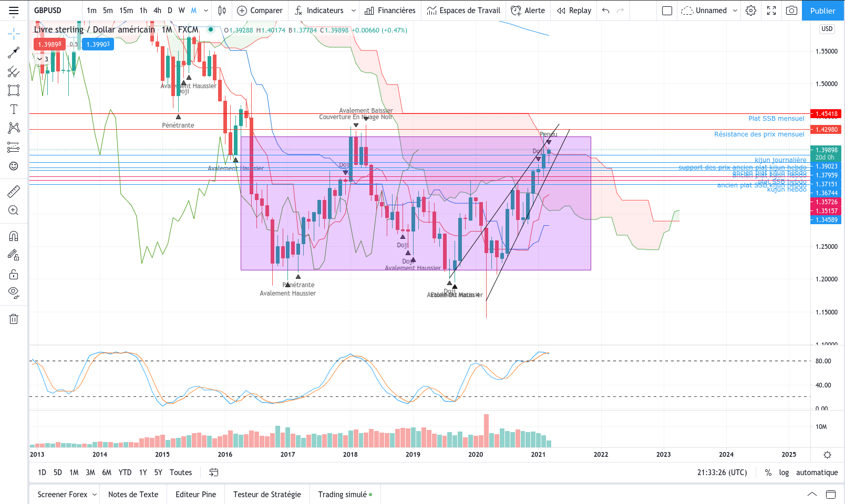The height and width of the screenshot is (504, 845).
Task: Open the prediction and measurement tools
Action: pyautogui.click(x=14, y=147)
